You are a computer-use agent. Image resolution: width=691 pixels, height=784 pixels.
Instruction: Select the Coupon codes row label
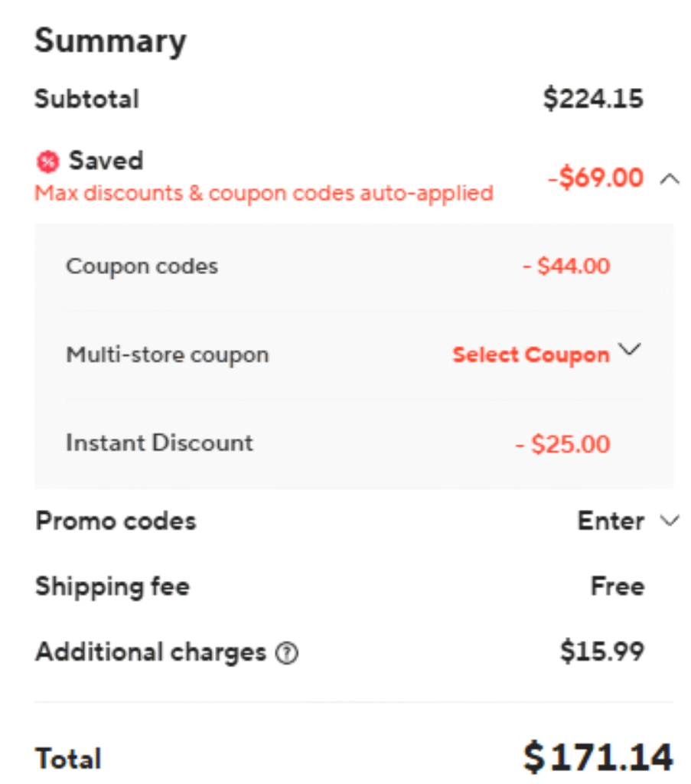(142, 266)
